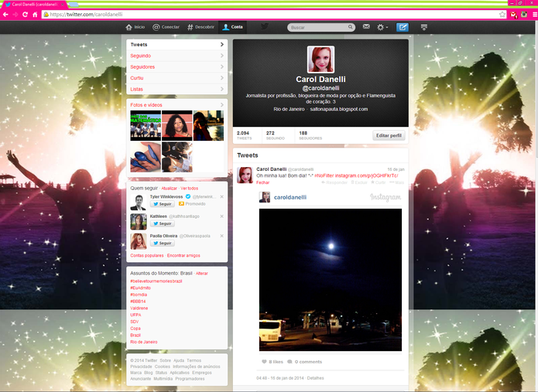
Task: Click the browser back arrow
Action: 5,15
